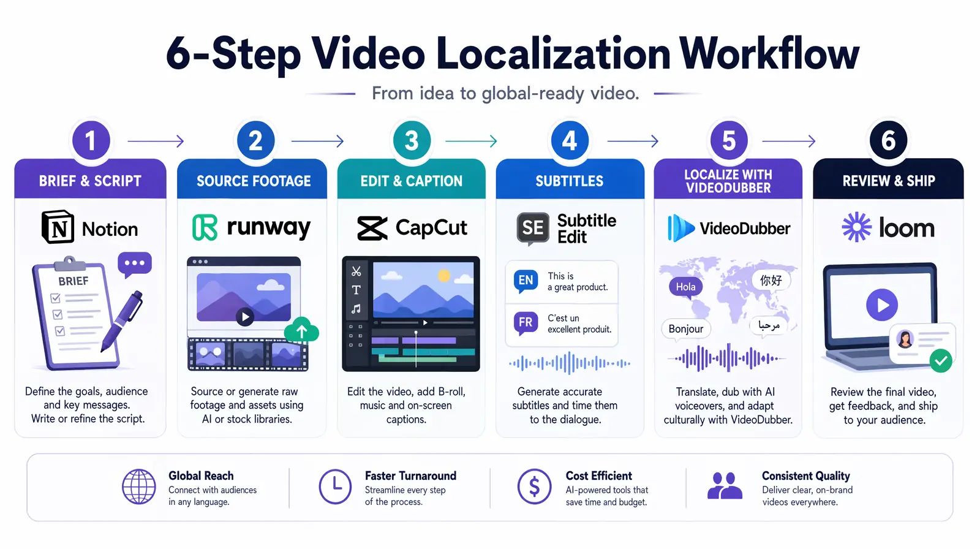This screenshot has width=980, height=549.
Task: Click the T text tool in the editor
Action: pos(356,290)
